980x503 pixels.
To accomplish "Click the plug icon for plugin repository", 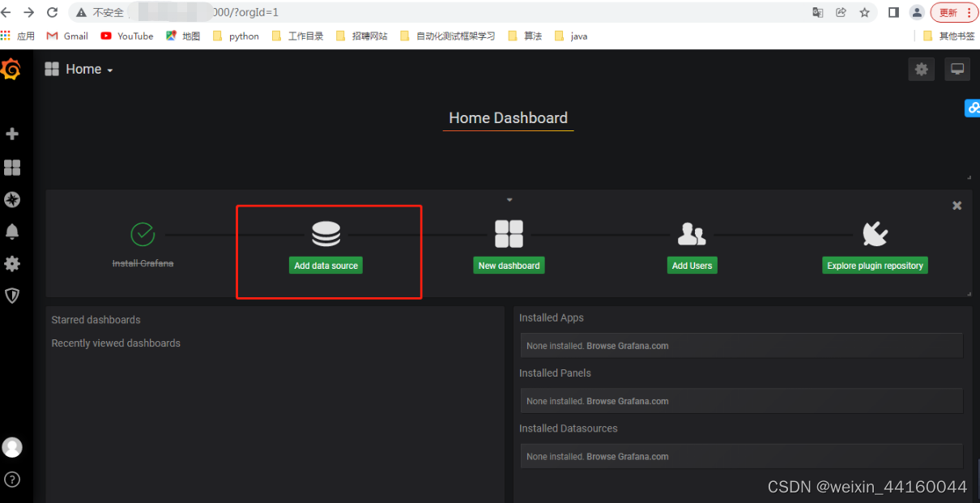I will pyautogui.click(x=875, y=234).
